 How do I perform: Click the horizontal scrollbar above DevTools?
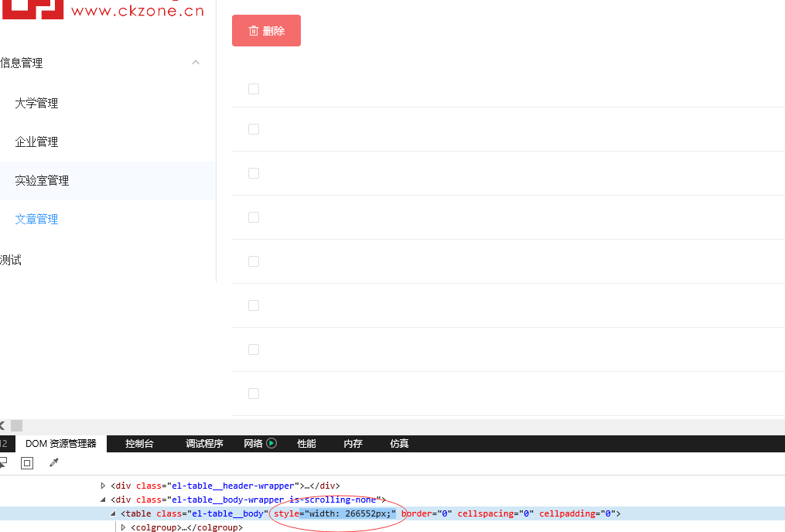17,425
